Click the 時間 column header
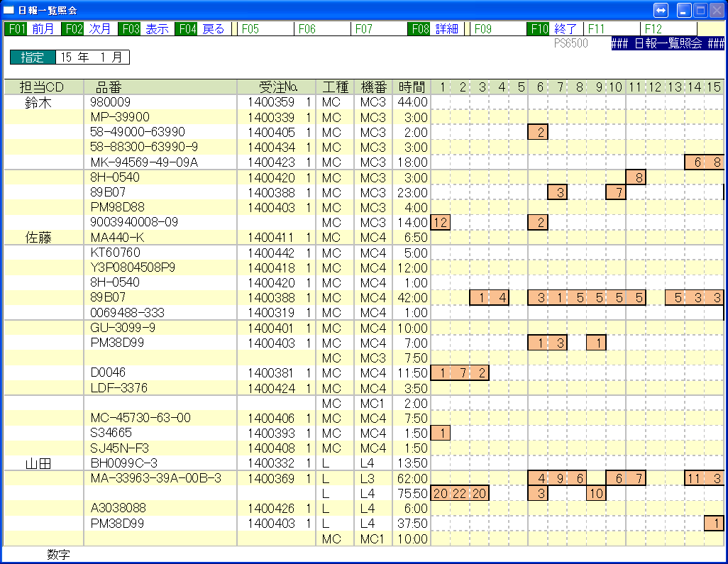The width and height of the screenshot is (728, 564). (x=412, y=87)
